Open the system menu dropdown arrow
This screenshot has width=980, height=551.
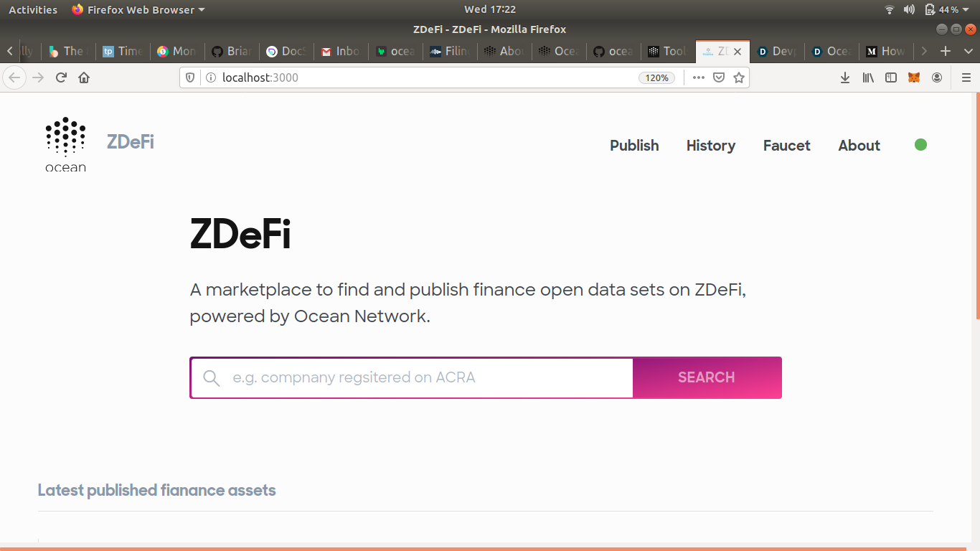(x=966, y=10)
